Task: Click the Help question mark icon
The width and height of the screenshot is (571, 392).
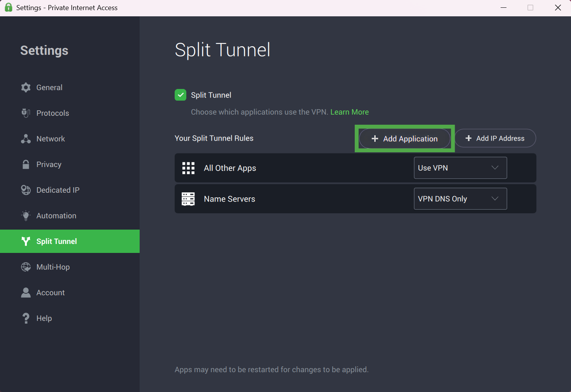Action: click(26, 318)
